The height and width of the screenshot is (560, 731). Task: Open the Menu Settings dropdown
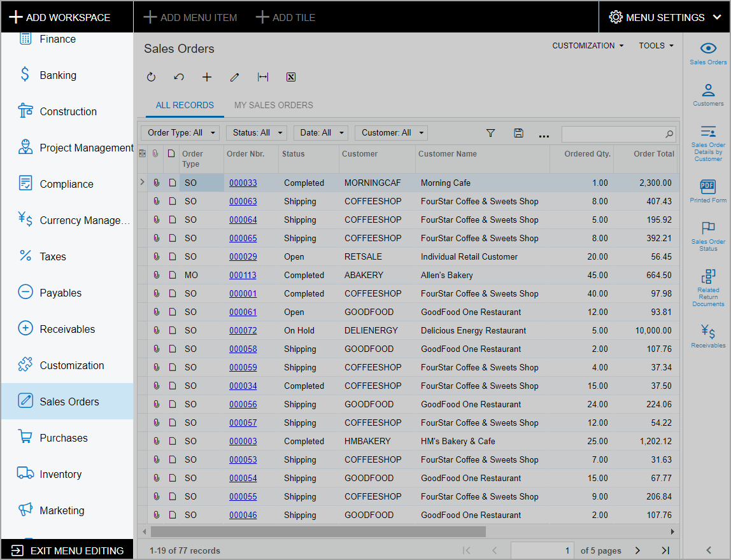pyautogui.click(x=665, y=17)
